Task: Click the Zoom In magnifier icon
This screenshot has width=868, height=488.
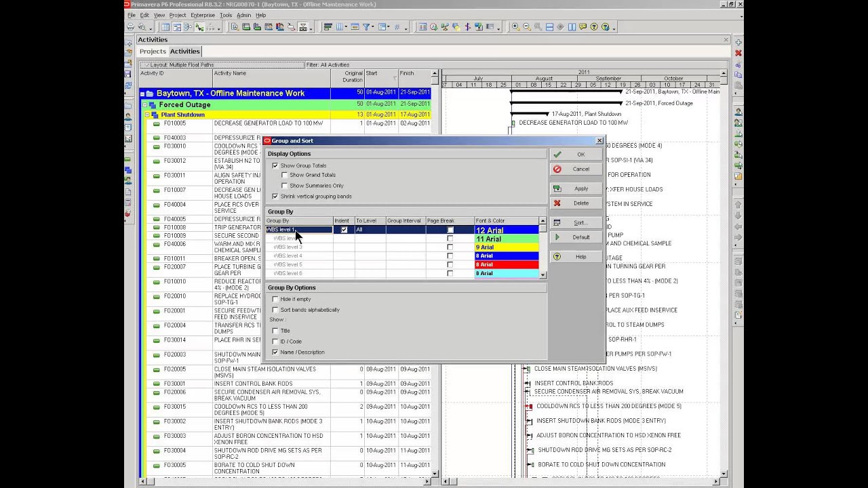Action: 515,27
